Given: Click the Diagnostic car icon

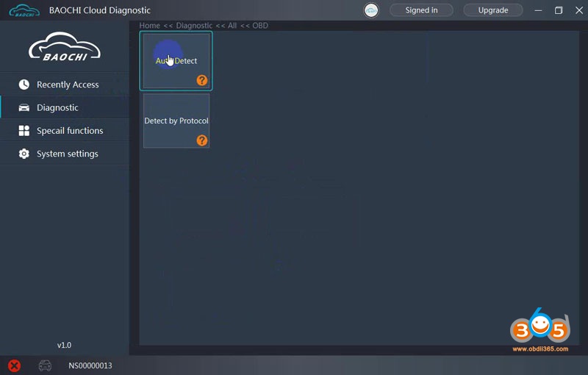Looking at the screenshot, I should point(24,107).
